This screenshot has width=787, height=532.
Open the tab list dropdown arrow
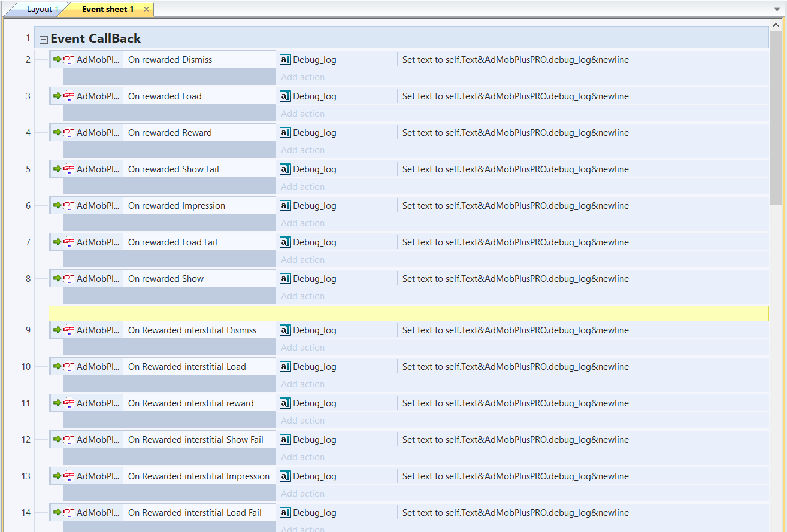point(777,10)
